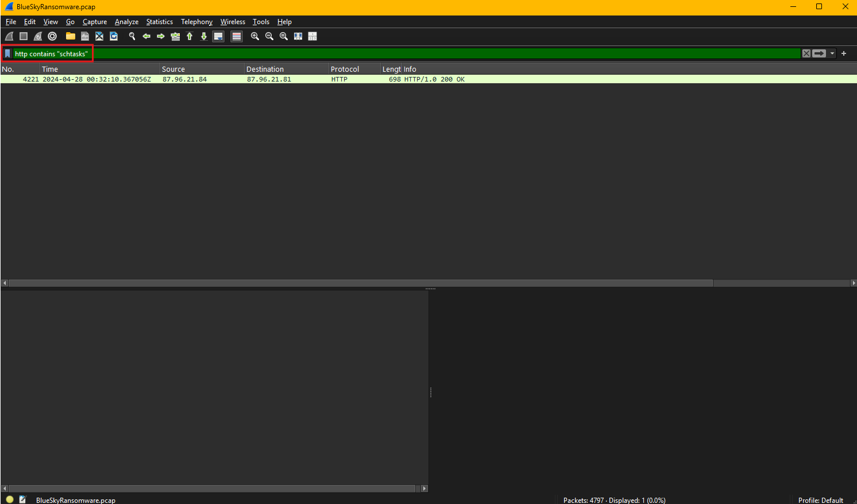The height and width of the screenshot is (504, 857).
Task: Open the capture options gear icon
Action: tap(52, 36)
